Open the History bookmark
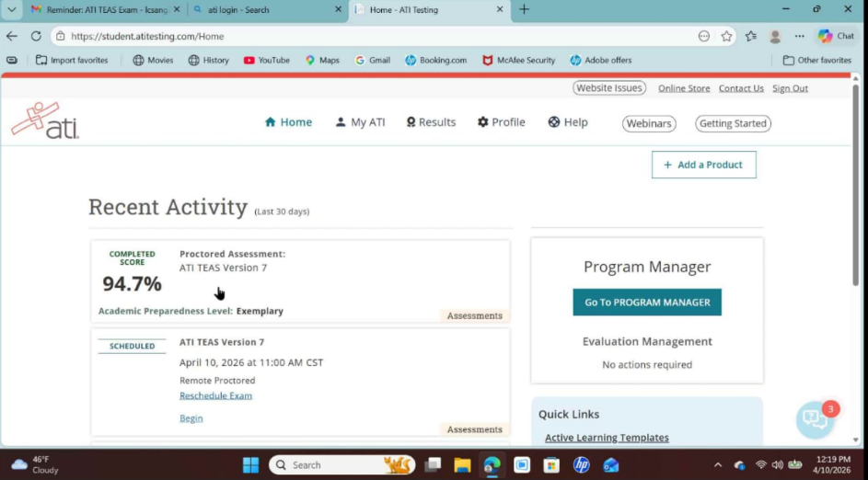The image size is (868, 480). click(x=209, y=61)
